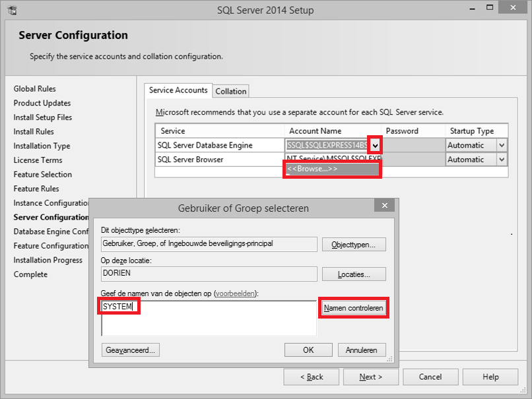Click the Geavanceerd... button
Screen dimensions: 532x399
click(x=130, y=350)
